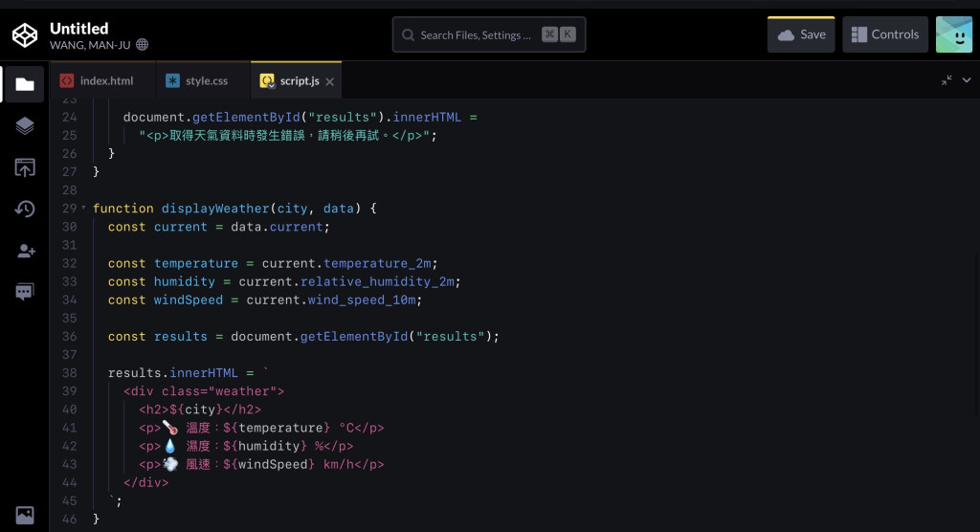Click line number 46 in gutter
The width and height of the screenshot is (980, 532).
69,519
